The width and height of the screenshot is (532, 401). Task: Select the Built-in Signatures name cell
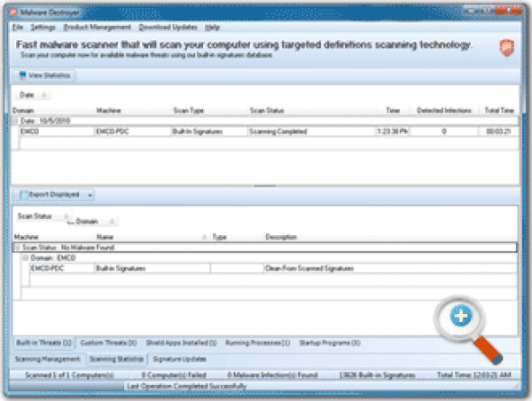(x=152, y=268)
